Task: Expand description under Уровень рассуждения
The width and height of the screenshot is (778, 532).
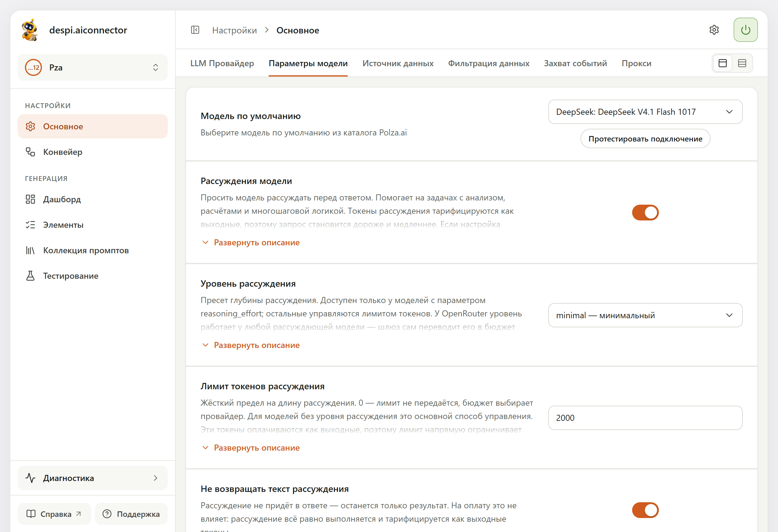Action: coord(251,345)
